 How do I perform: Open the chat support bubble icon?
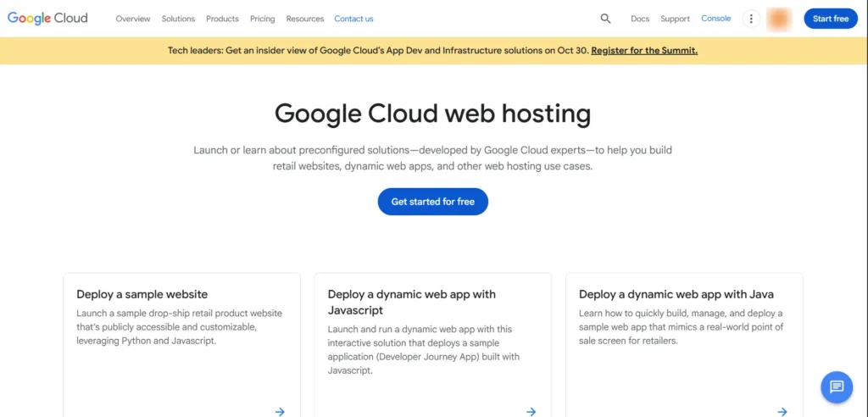coord(837,386)
